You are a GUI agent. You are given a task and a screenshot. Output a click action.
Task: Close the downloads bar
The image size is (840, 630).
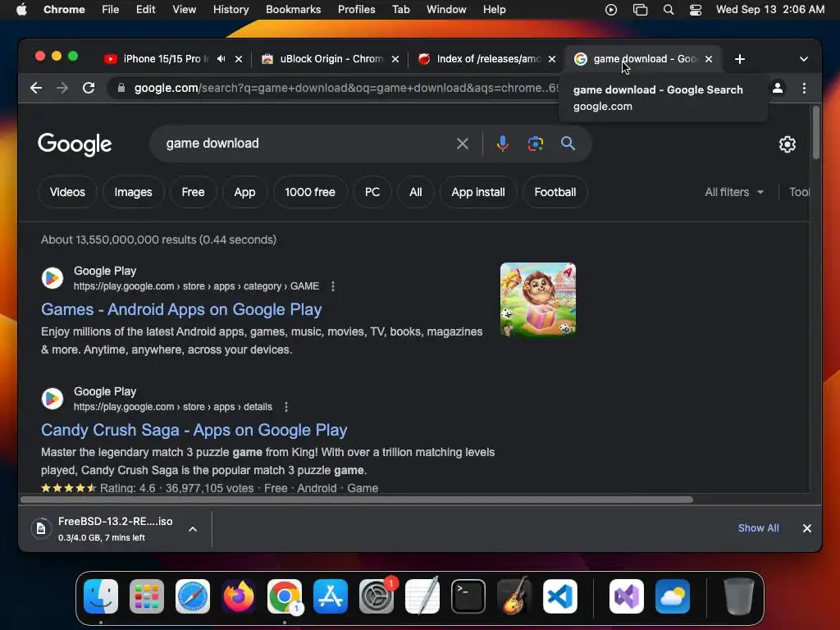tap(807, 528)
